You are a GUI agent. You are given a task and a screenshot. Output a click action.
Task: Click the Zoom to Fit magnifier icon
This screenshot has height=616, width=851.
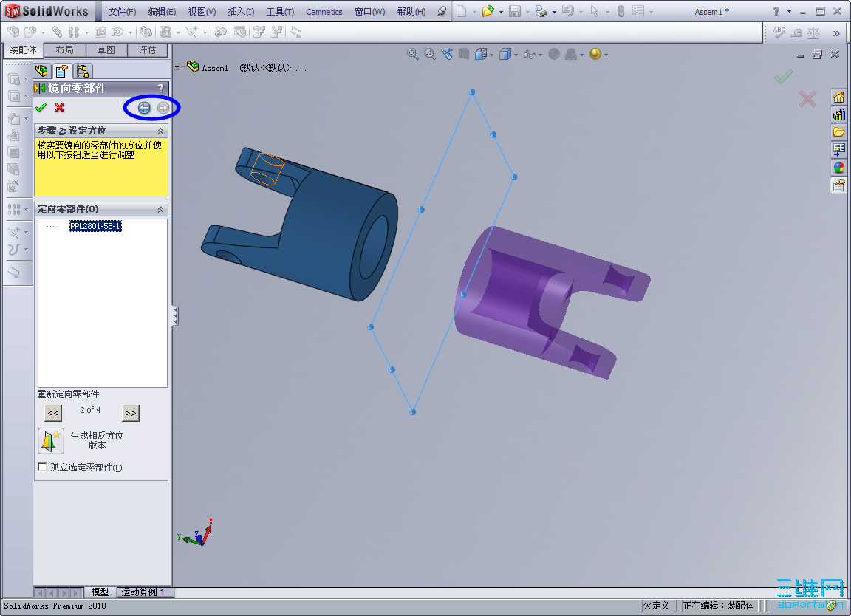(x=413, y=54)
